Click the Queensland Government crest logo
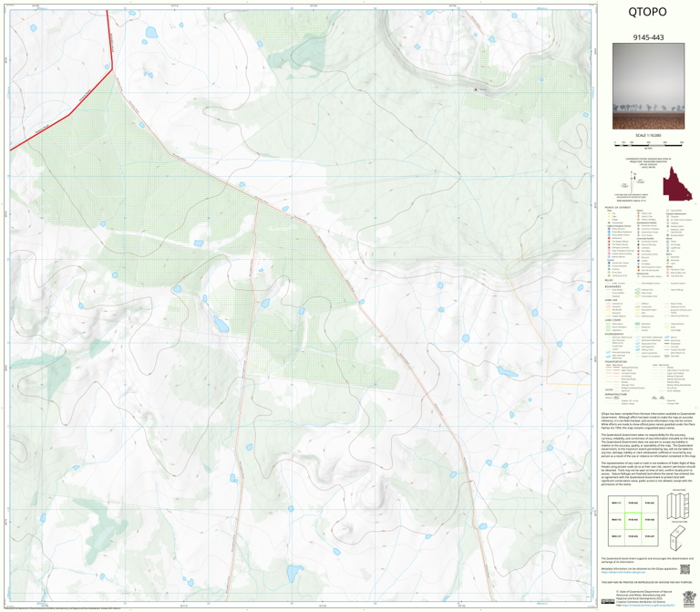The image size is (700, 612). (x=688, y=597)
